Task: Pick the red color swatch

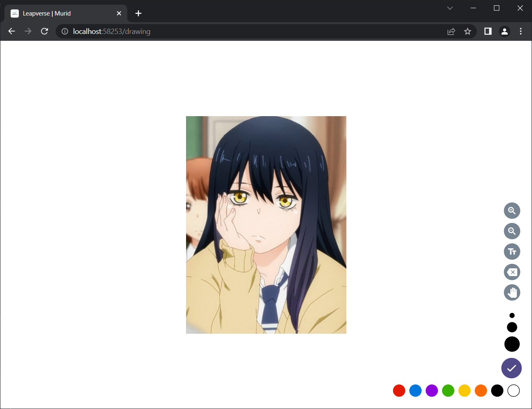Action: tap(399, 391)
